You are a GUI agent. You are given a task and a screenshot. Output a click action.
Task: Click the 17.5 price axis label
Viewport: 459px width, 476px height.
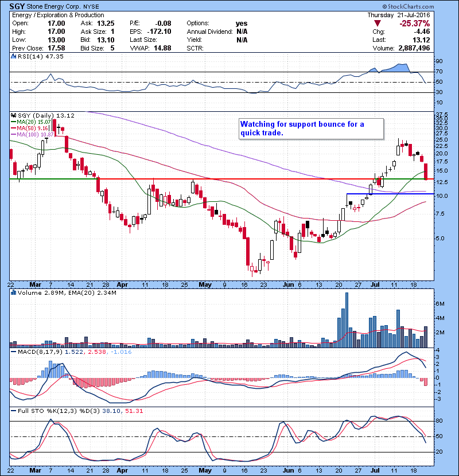442,162
